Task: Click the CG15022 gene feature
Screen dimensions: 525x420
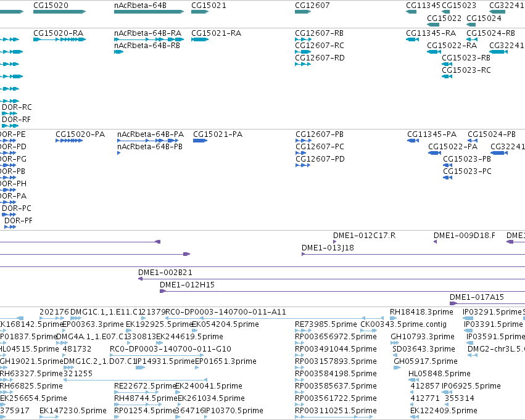Action: (433, 25)
